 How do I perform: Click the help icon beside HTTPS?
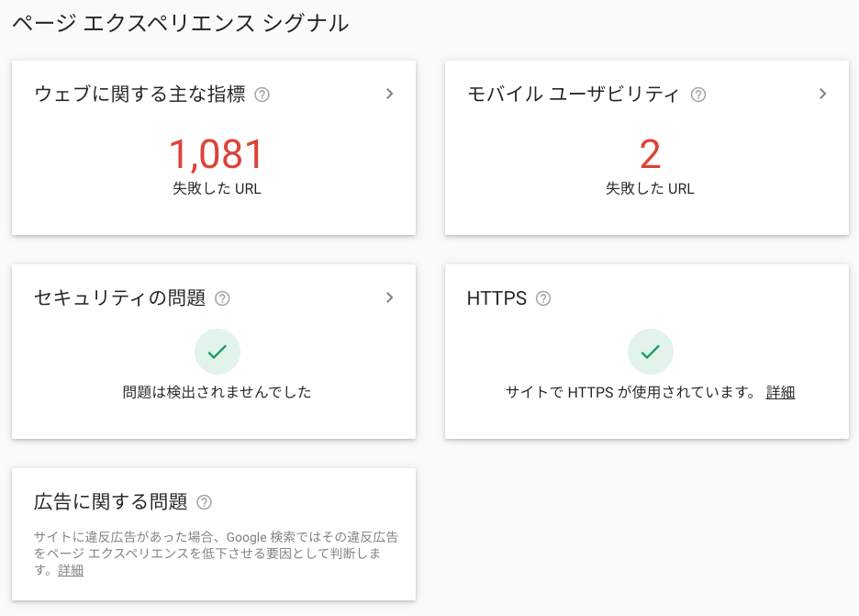(x=543, y=298)
